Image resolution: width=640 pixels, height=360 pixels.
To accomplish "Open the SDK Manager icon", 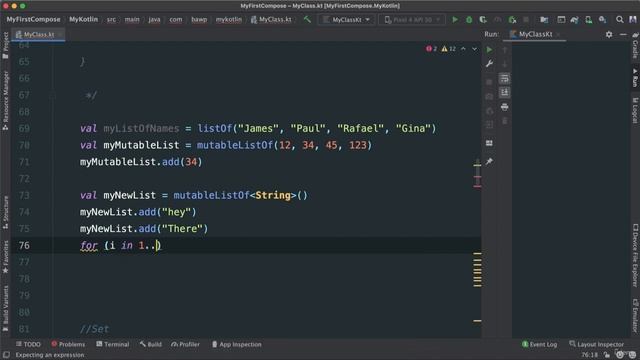I will point(602,20).
